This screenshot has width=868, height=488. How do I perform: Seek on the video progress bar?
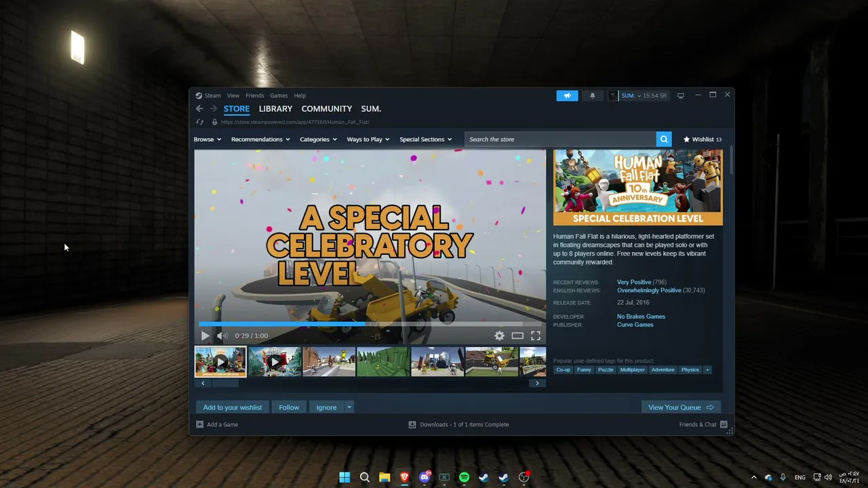tap(370, 324)
